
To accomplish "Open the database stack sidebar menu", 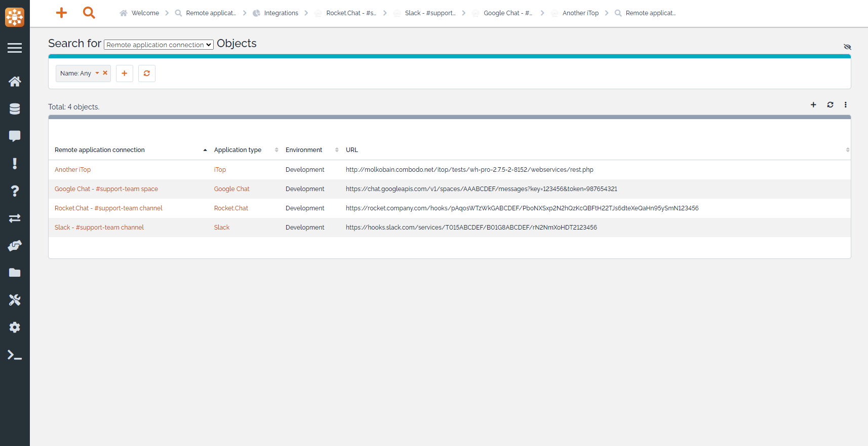I will coord(15,109).
